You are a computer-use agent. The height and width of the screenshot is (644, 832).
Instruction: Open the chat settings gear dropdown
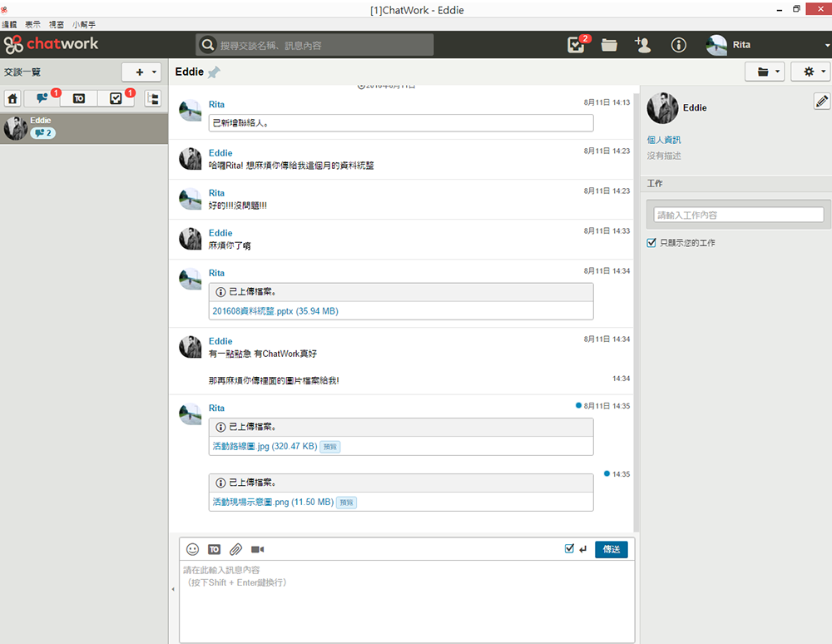point(810,72)
